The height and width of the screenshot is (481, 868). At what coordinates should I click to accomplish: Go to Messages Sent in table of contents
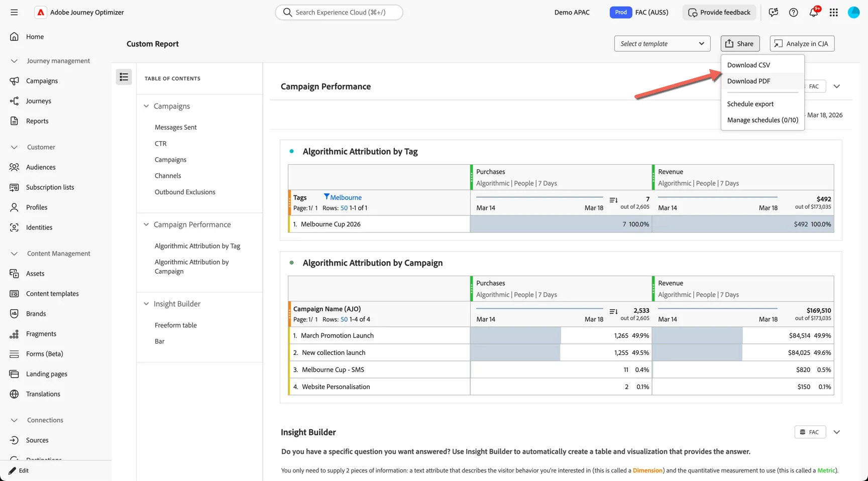[x=175, y=128]
